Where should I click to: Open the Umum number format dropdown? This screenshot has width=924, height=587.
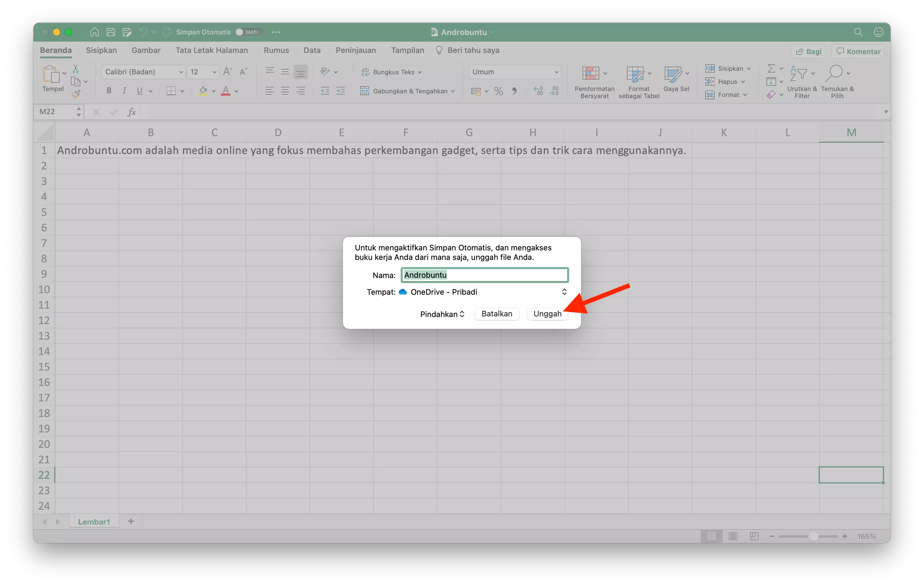(515, 72)
